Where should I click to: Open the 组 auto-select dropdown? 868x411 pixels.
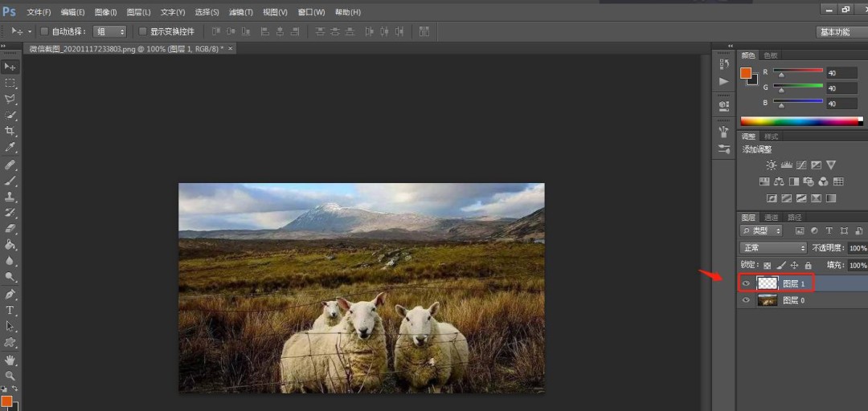tap(110, 31)
